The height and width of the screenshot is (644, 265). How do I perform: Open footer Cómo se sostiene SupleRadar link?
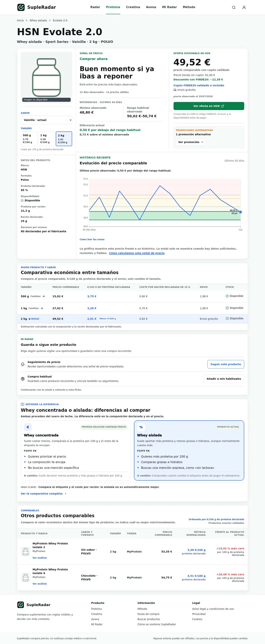[x=157, y=624]
